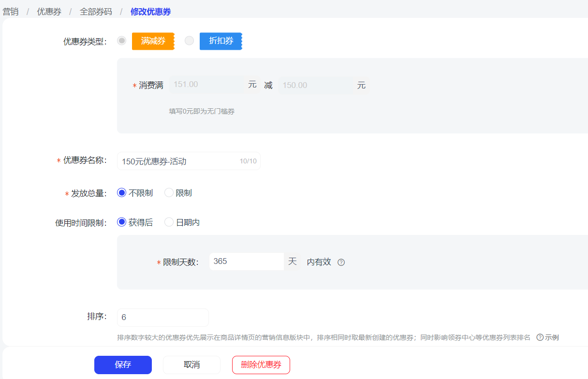
Task: Click the 保存 button
Action: pyautogui.click(x=123, y=365)
